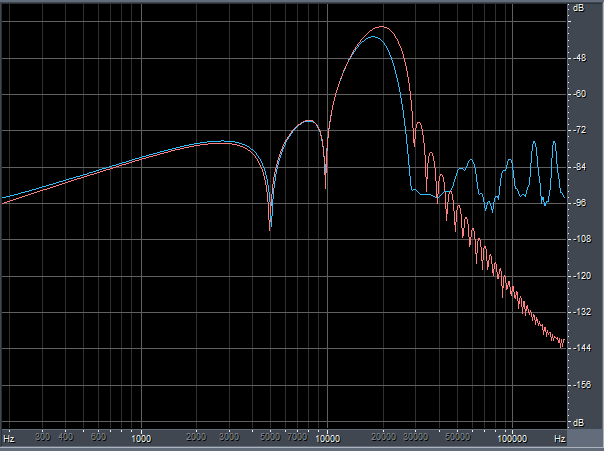Select the 600 frequency axis label
This screenshot has height=451, width=604.
(99, 437)
